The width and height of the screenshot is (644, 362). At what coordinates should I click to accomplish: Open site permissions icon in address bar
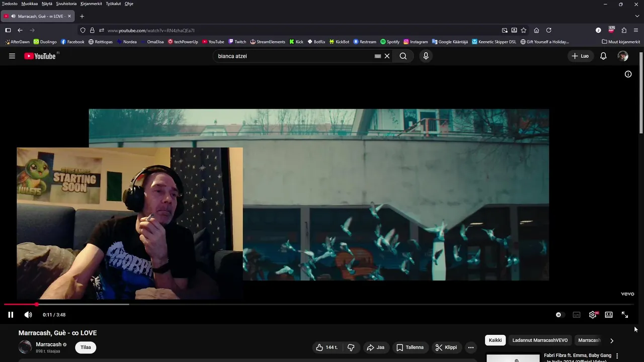coord(101,30)
